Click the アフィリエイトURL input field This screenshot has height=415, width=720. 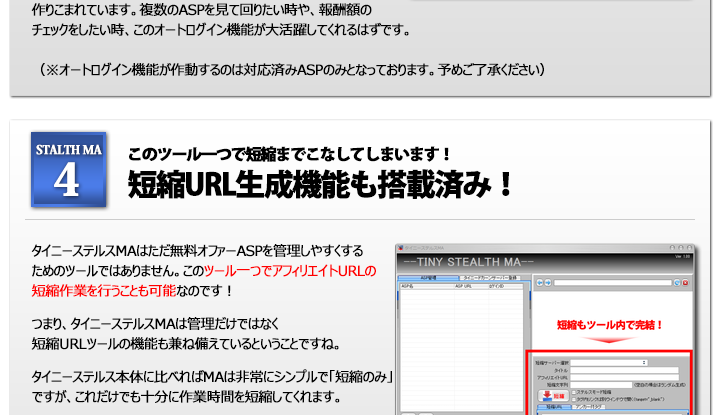[624, 377]
